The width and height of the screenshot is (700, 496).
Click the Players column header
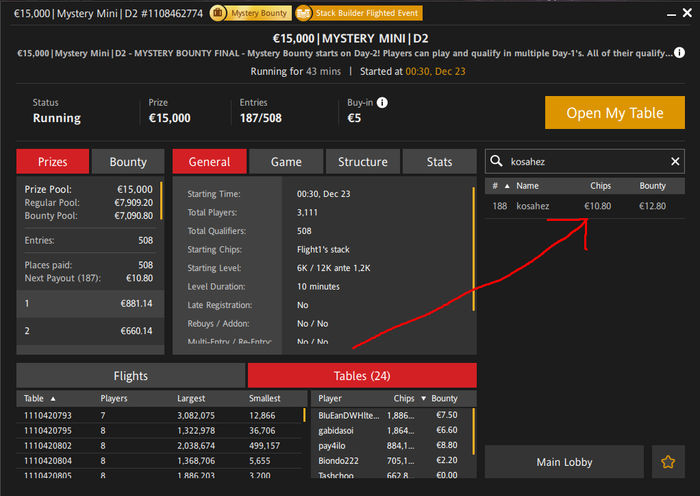(x=114, y=398)
